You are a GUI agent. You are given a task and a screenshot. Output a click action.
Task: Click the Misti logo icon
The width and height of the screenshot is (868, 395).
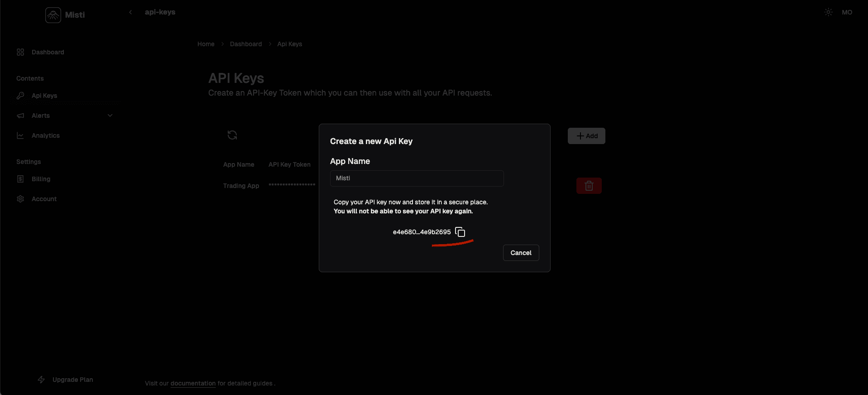coord(53,15)
